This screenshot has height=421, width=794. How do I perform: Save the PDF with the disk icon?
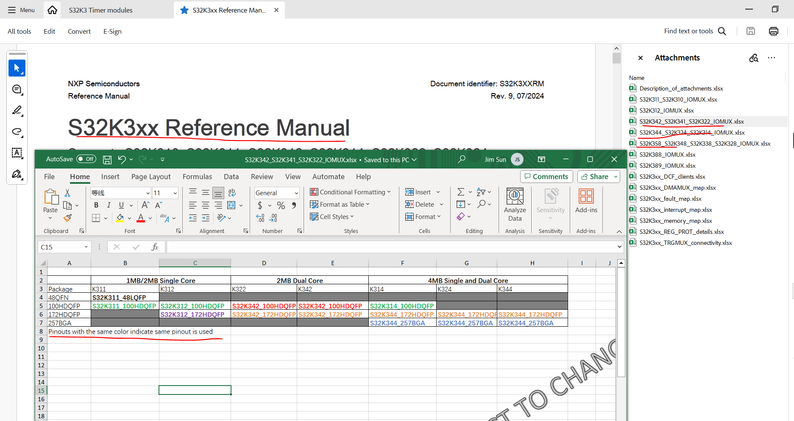point(750,31)
